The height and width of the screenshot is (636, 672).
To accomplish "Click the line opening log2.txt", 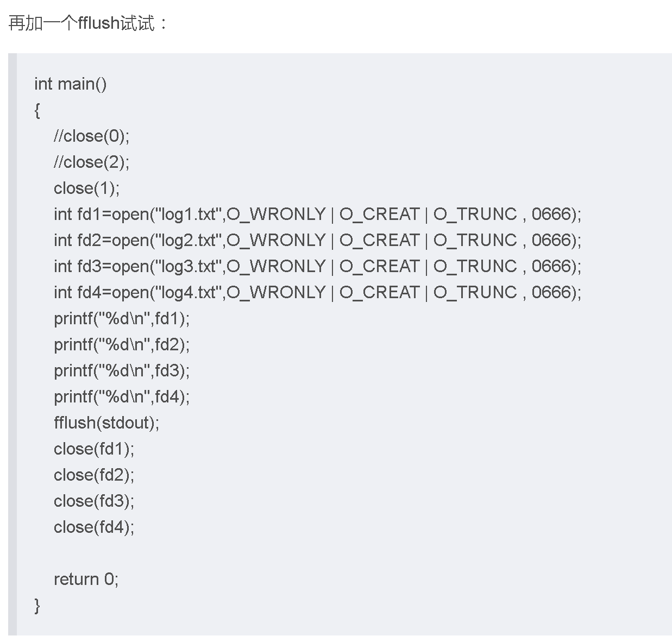I will pyautogui.click(x=317, y=240).
